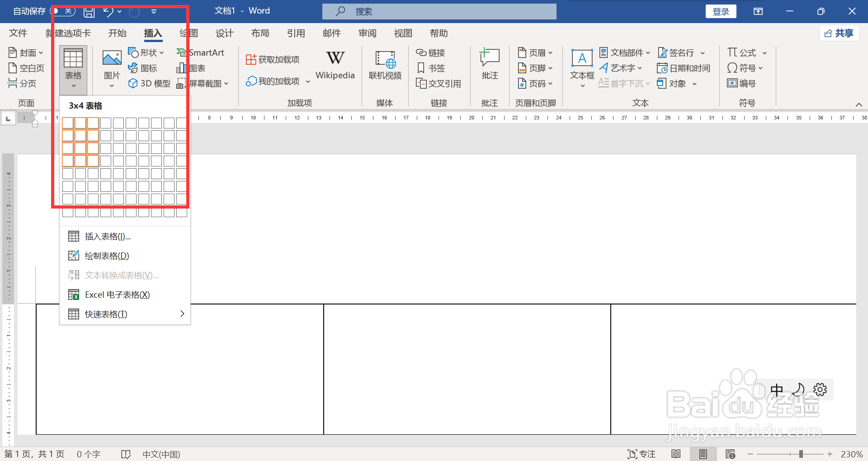This screenshot has height=461, width=868.
Task: Insert Date and Time (日期和时间)
Action: 683,68
